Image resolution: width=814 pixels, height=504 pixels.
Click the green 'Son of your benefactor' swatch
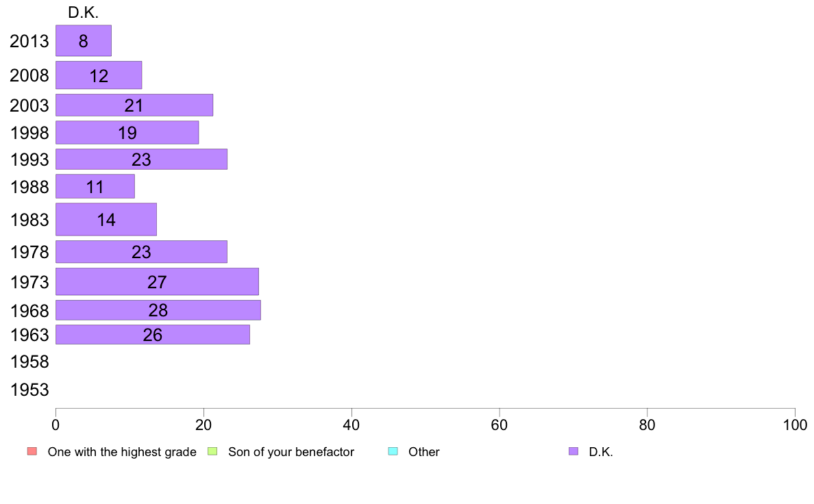pyautogui.click(x=212, y=451)
